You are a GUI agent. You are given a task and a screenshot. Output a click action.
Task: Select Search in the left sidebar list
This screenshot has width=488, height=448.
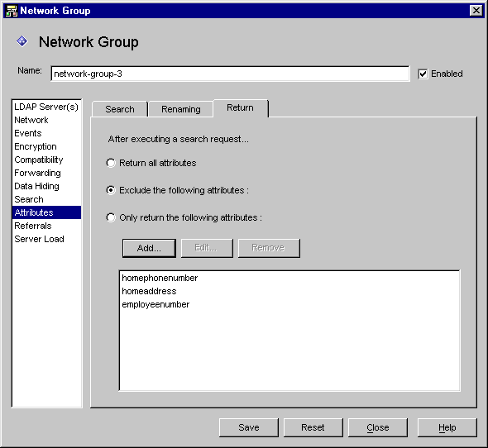(46, 199)
